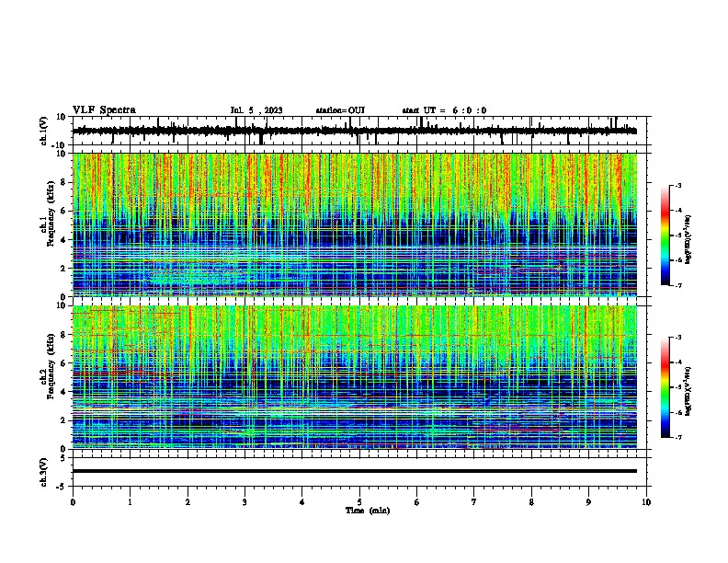Click the "-7" tick on ch.2 color bar
728x563 pixels.
coord(677,437)
